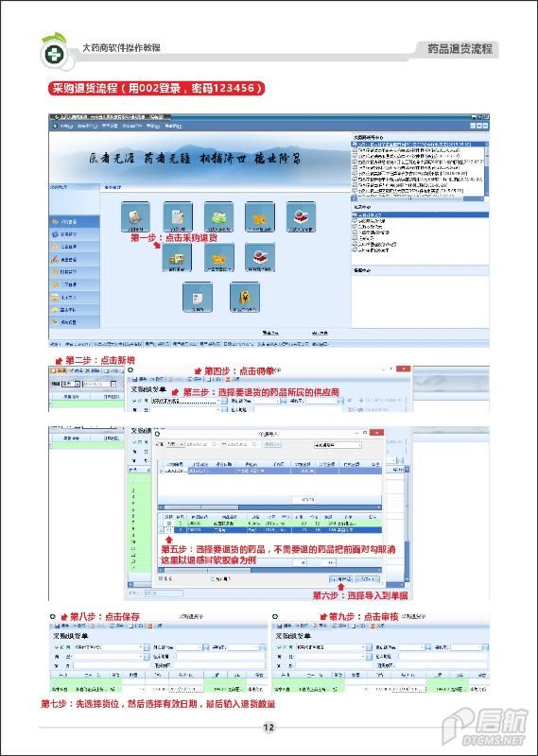Click the 新增 button on the list toolbar

click(x=59, y=370)
